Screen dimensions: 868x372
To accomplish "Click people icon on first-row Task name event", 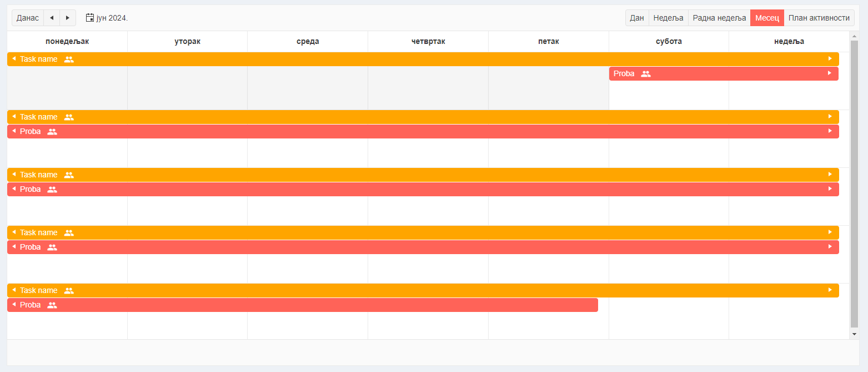I will 69,59.
